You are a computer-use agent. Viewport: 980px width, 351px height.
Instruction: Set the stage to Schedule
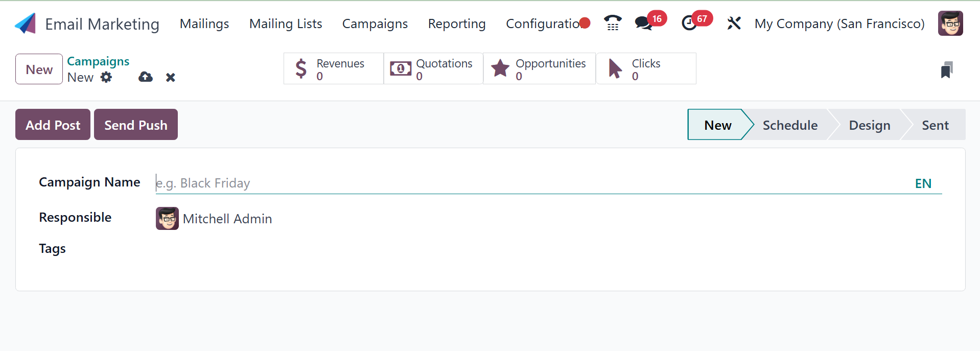click(x=789, y=125)
